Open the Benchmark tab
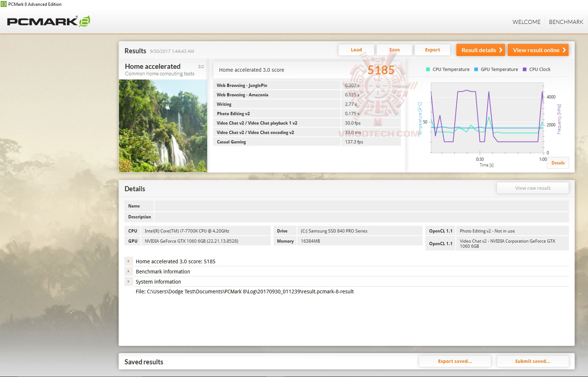The width and height of the screenshot is (588, 377). [566, 22]
